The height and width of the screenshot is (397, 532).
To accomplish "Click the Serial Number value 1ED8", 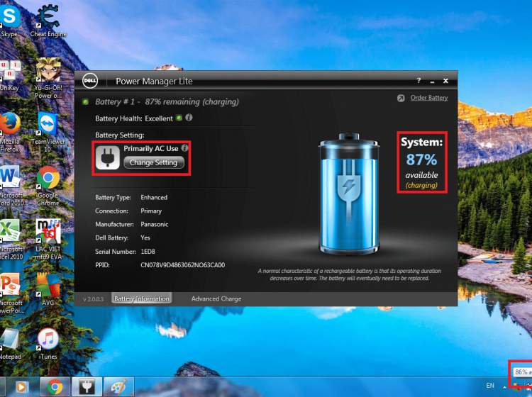I will [x=148, y=252].
